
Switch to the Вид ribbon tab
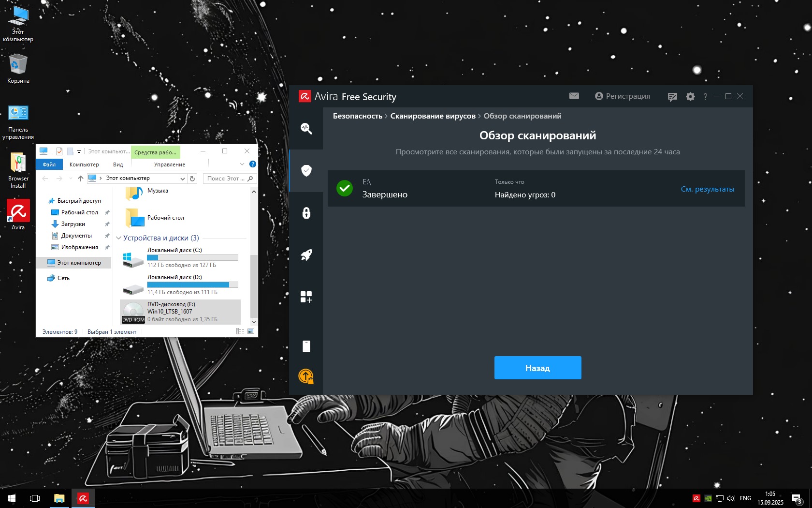pos(118,164)
